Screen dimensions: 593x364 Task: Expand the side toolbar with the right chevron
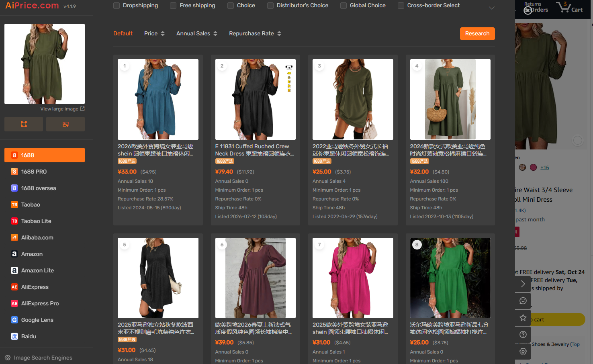[x=523, y=284]
